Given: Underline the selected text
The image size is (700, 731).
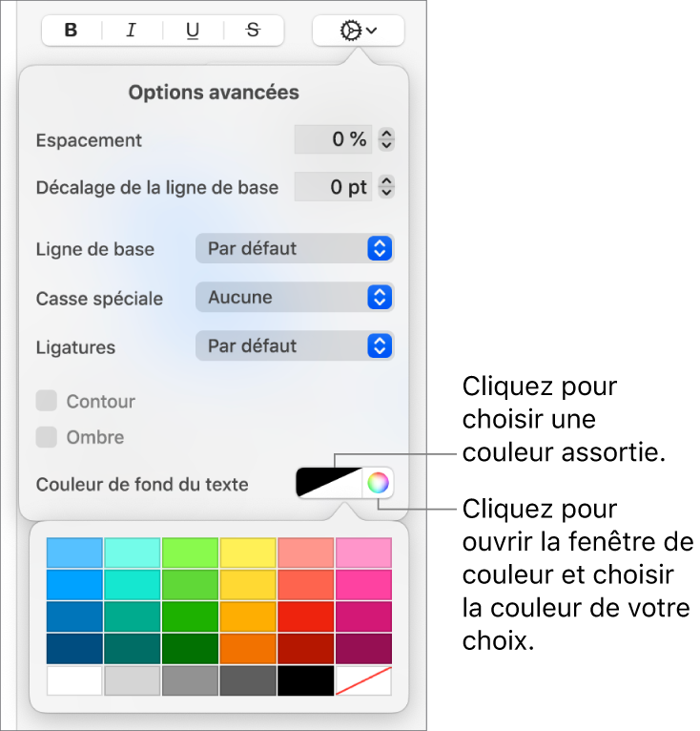Looking at the screenshot, I should (193, 31).
